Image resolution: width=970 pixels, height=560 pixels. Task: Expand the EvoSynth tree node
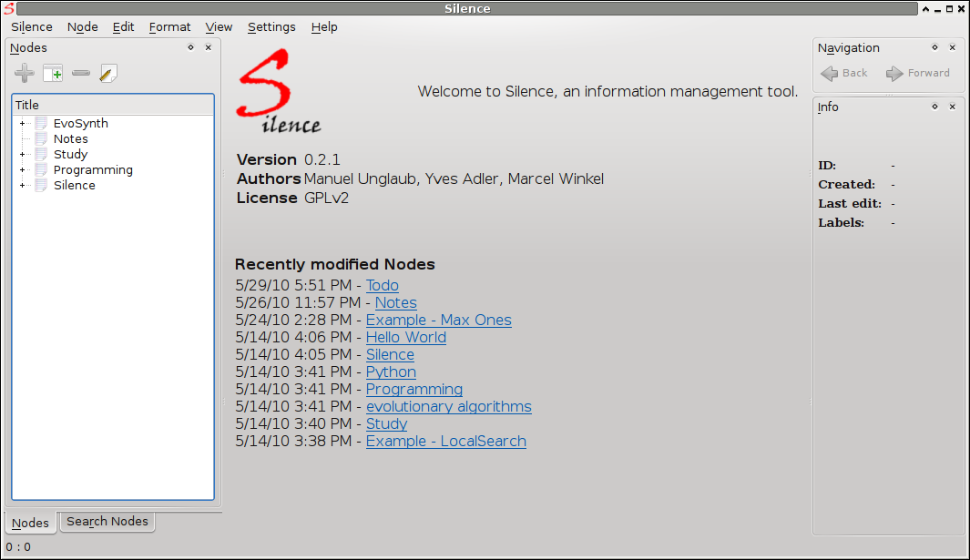22,123
